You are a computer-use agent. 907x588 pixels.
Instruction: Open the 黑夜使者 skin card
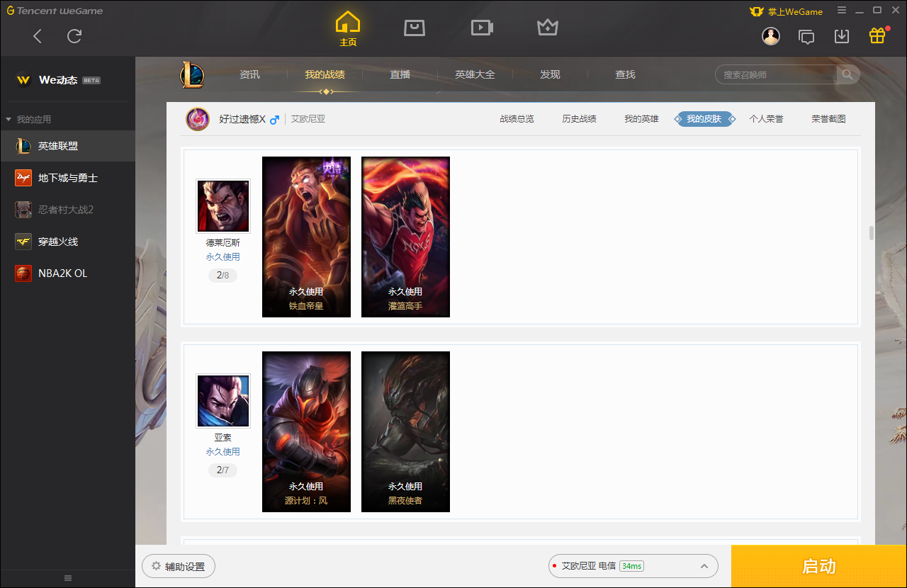pos(405,431)
